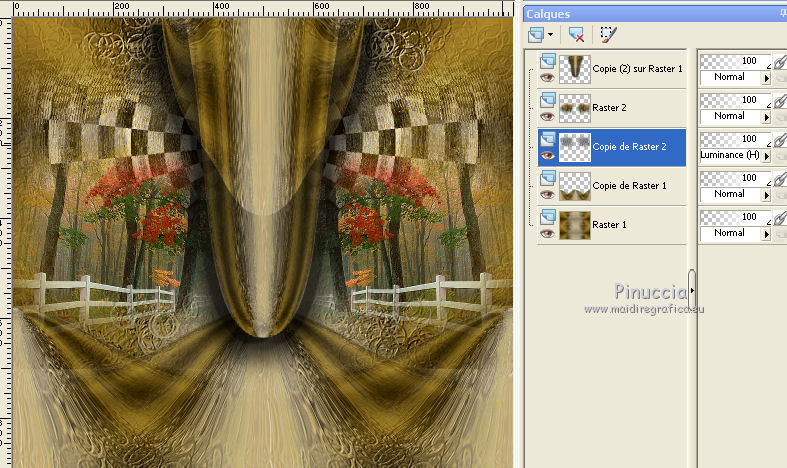
Task: Hide the Copie (2) sur Raster 1 layer
Action: (548, 78)
